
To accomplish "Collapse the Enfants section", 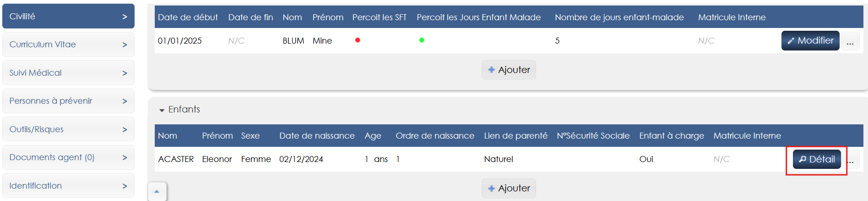I will tap(162, 110).
